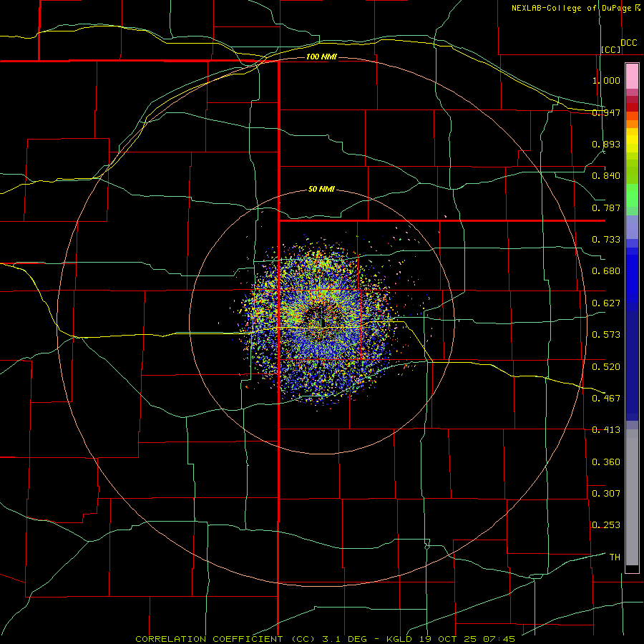Viewport: 644px width, 644px height.
Task: Select the 0.467 legend value
Action: (x=606, y=399)
